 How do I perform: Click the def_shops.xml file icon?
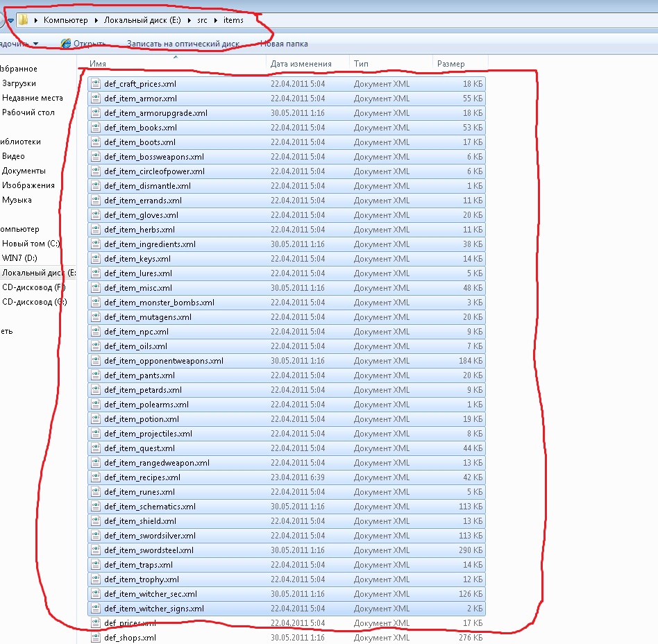(96, 638)
